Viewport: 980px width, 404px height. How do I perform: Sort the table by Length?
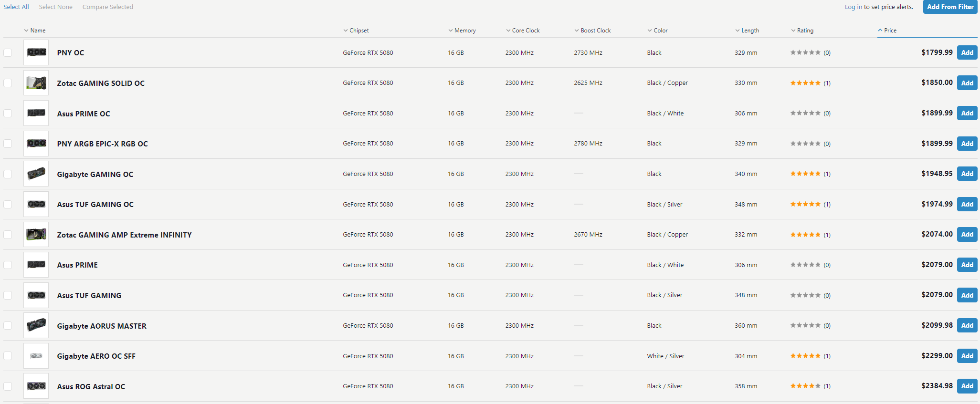coord(749,31)
